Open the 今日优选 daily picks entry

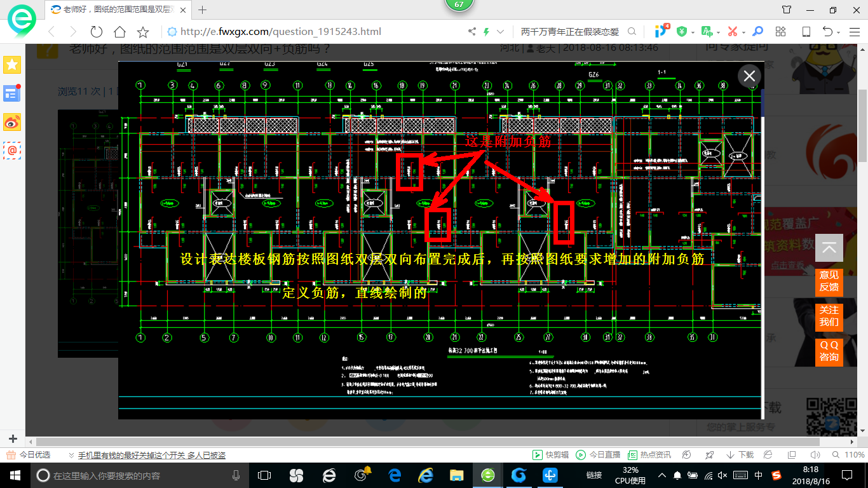click(x=29, y=455)
